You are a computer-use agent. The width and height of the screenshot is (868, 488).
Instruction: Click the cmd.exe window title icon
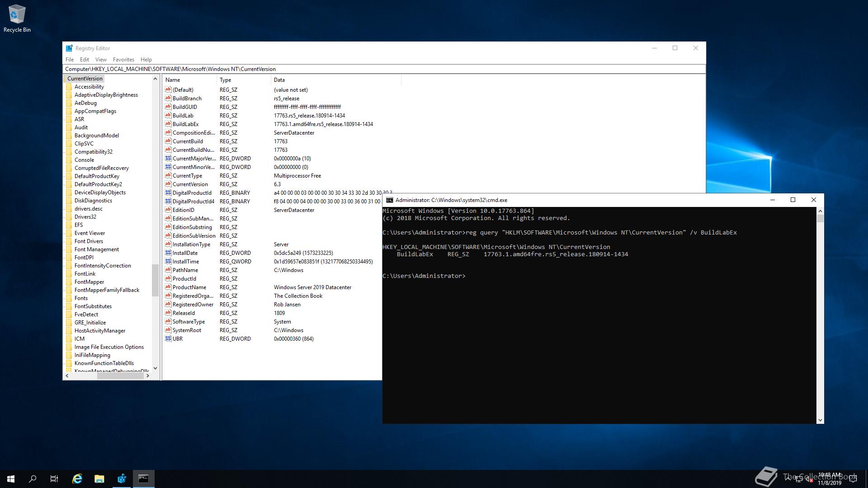389,200
